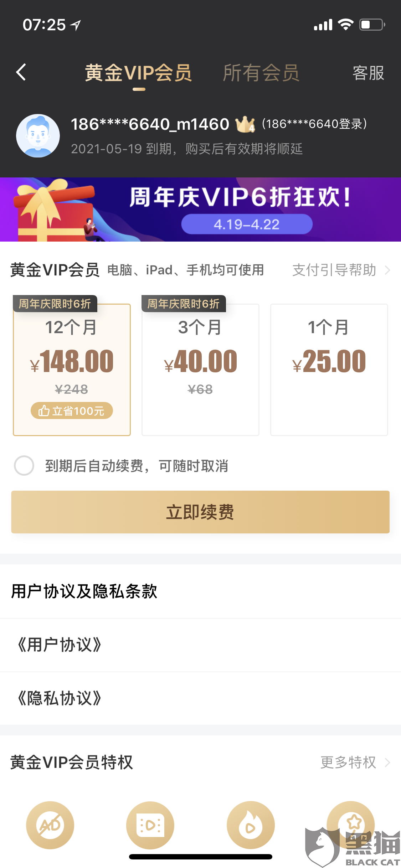Tap the flame play privilege icon
Image resolution: width=401 pixels, height=868 pixels.
click(x=251, y=825)
